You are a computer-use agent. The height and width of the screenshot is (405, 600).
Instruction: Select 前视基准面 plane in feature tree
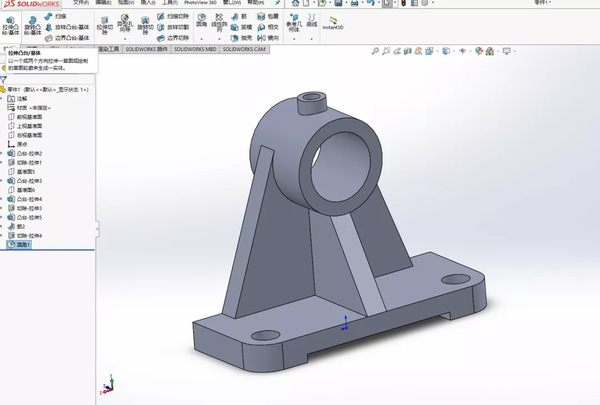click(30, 117)
